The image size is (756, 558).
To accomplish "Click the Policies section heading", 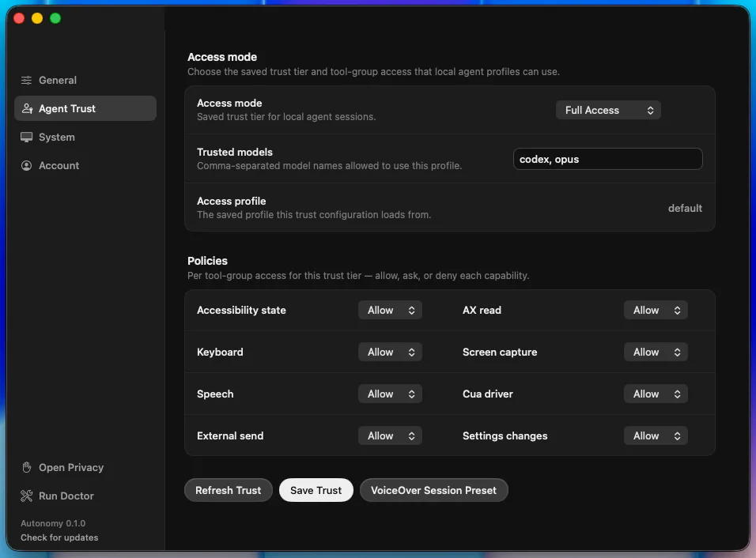I will pyautogui.click(x=207, y=261).
